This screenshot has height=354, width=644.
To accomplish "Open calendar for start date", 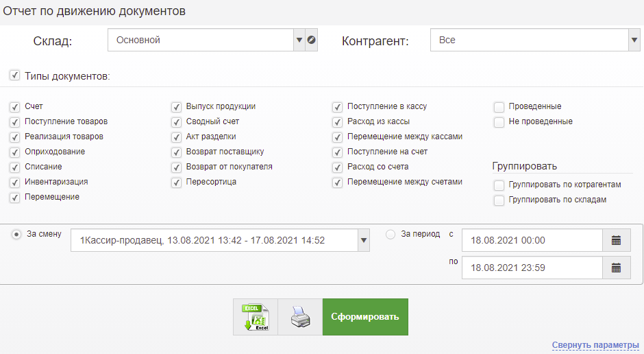I will tap(616, 240).
